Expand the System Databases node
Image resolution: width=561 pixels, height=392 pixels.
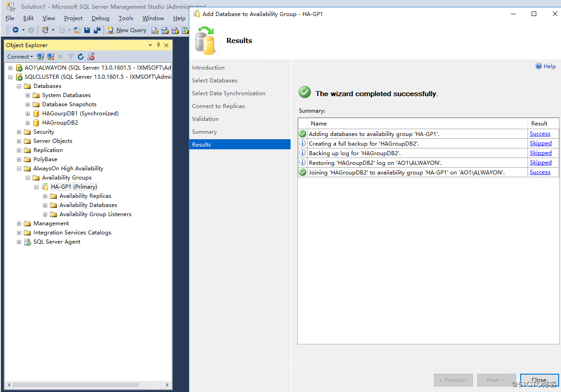click(27, 95)
